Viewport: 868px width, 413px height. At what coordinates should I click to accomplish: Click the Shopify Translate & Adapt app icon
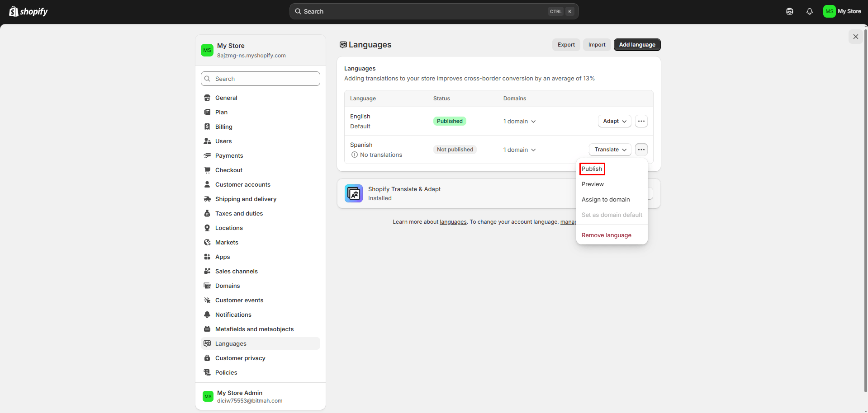pos(354,193)
